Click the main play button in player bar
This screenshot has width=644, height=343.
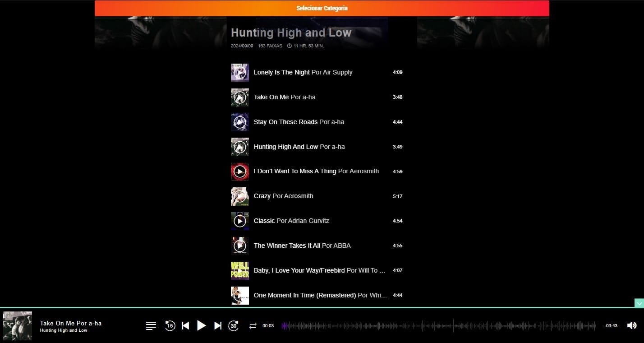tap(202, 325)
